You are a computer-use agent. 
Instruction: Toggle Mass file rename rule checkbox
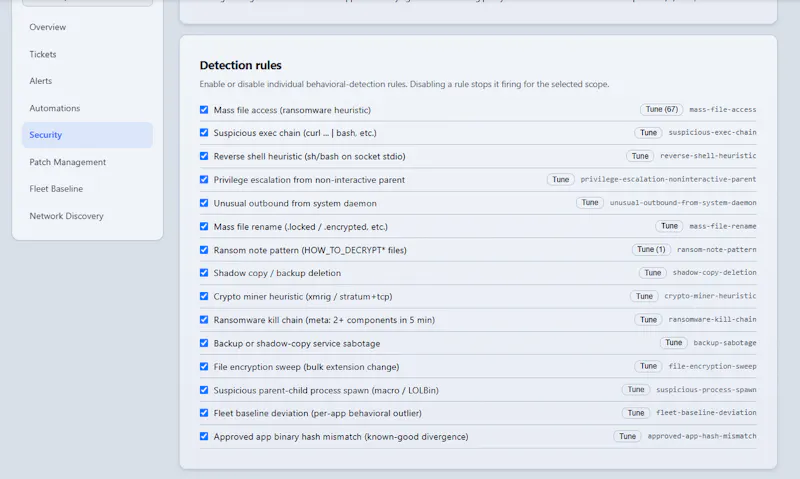204,226
